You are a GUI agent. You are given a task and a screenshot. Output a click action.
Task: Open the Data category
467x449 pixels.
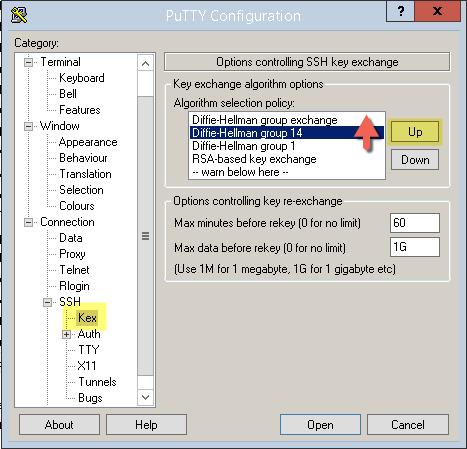pos(71,238)
